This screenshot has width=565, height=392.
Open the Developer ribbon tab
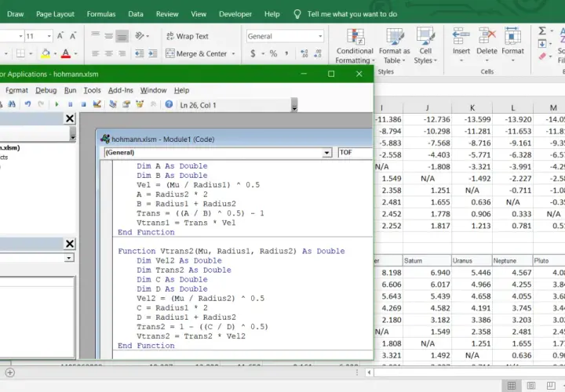pyautogui.click(x=235, y=14)
